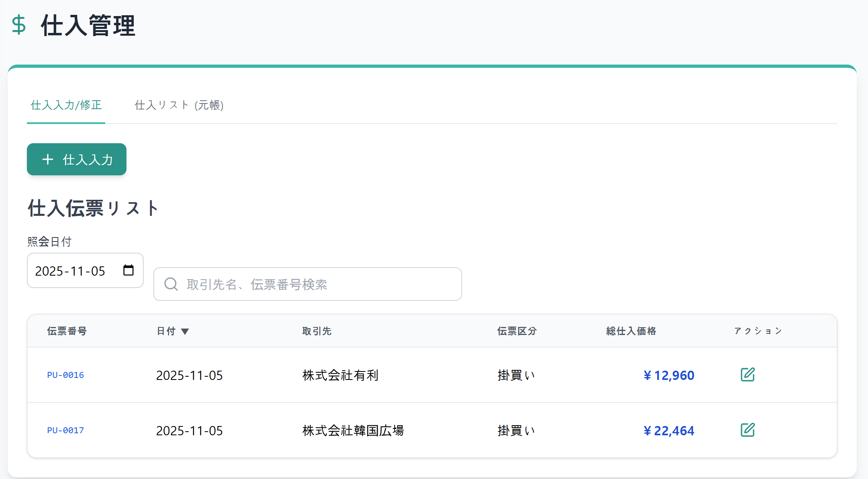Switch to the 仕入リスト (元帳) tab
Viewport: 868px width, 479px height.
click(x=179, y=106)
